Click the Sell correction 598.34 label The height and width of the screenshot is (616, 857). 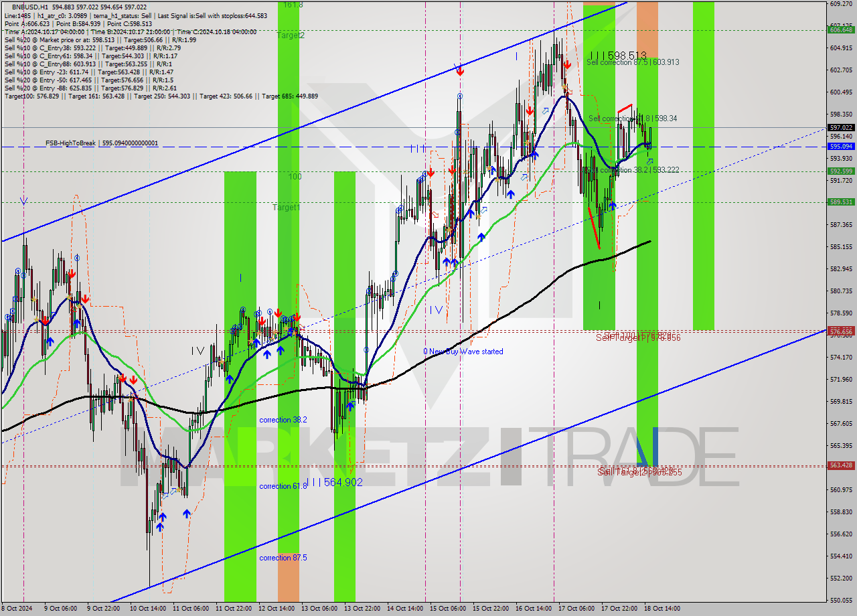coord(633,119)
